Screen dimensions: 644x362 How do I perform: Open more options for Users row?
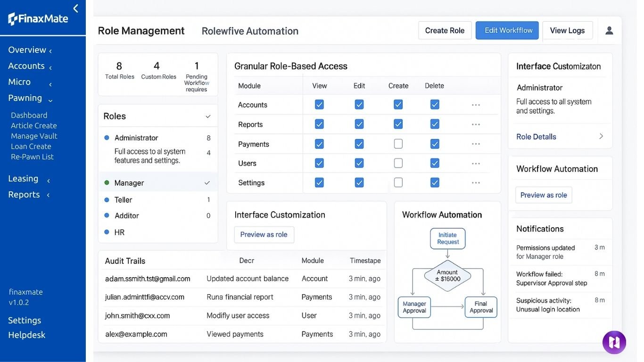click(476, 164)
